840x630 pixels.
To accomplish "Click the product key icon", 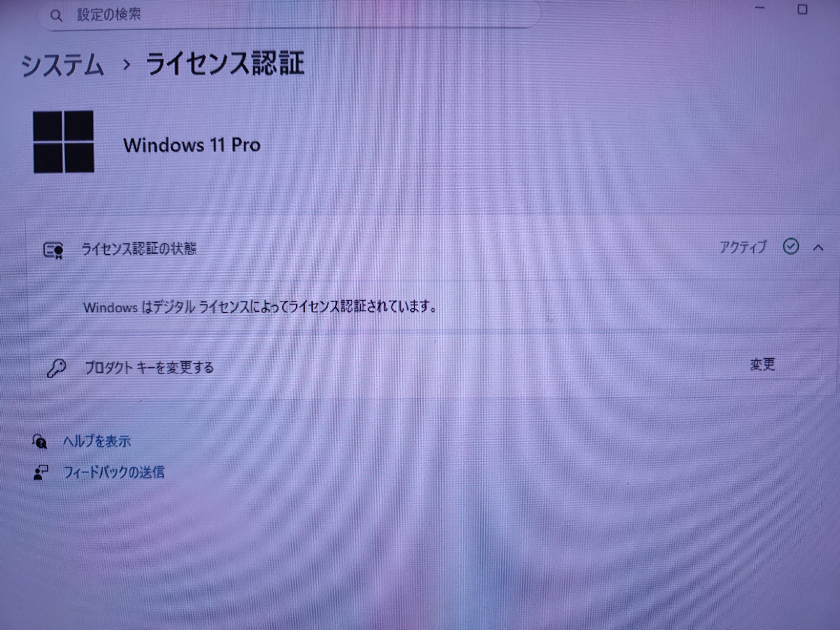I will click(x=56, y=368).
